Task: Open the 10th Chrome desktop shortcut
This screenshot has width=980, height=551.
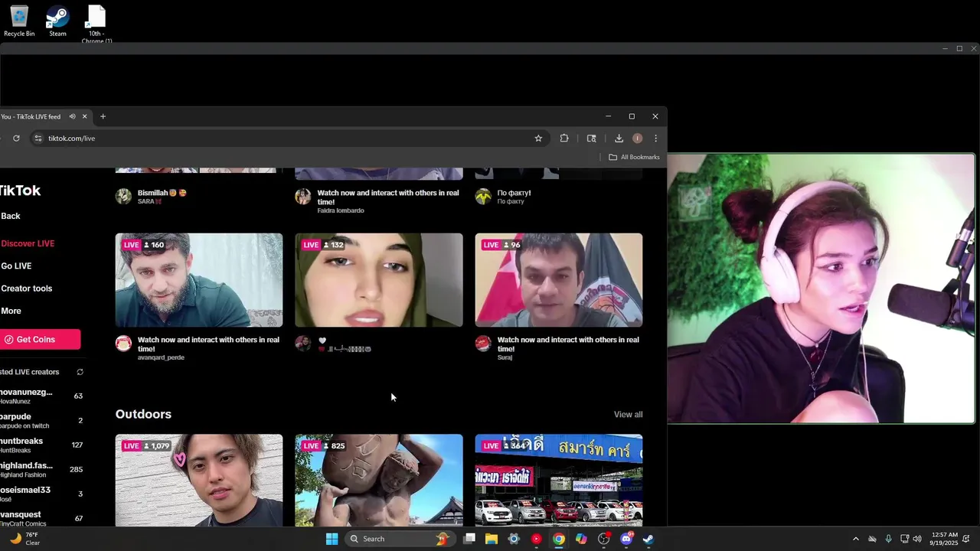Action: 96,23
